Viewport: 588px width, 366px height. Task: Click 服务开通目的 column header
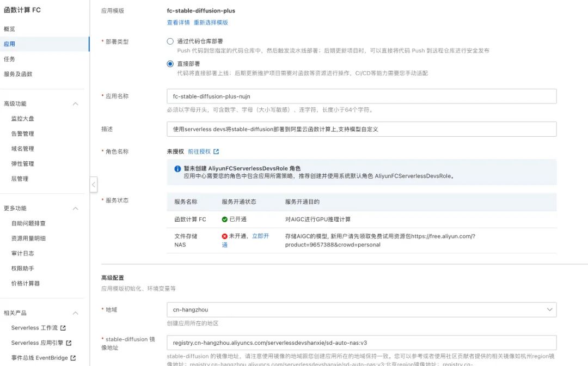[x=302, y=202]
